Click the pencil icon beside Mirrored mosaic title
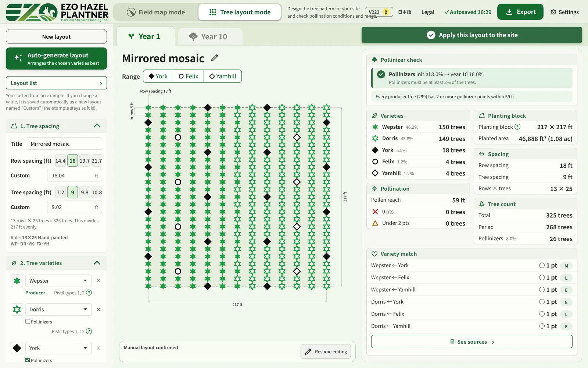Viewport: 588px width, 368px height. [215, 58]
